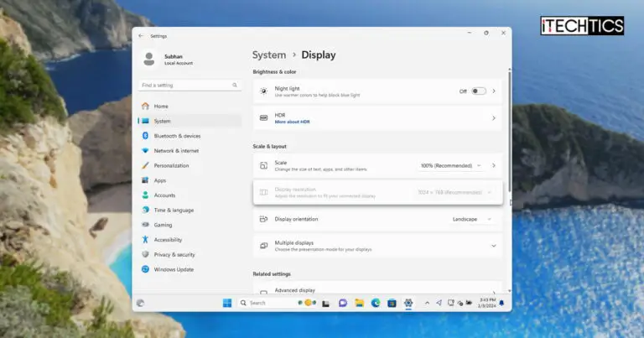Click the More about HDR link
Viewport: 644px width, 338px height.
tap(293, 122)
